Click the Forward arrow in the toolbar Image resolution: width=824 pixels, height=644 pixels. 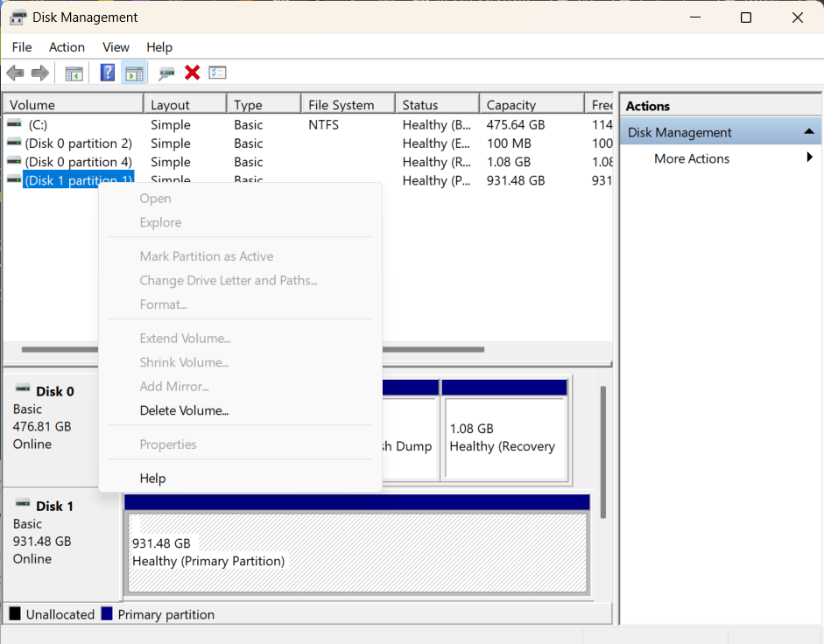coord(39,73)
